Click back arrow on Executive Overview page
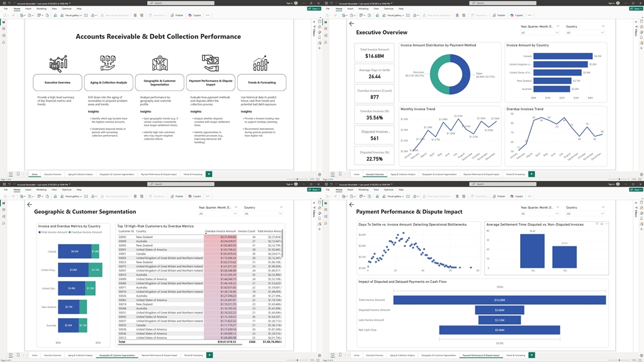The height and width of the screenshot is (362, 644). [352, 24]
